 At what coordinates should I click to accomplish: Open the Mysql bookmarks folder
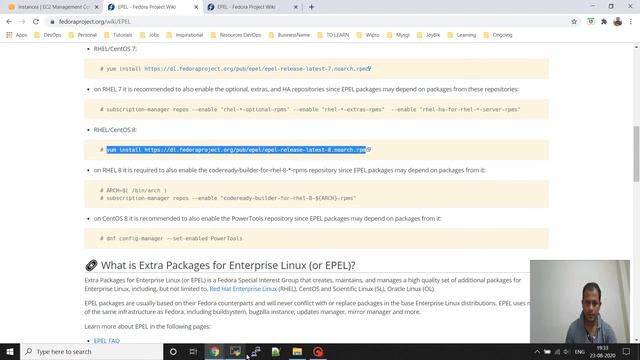pyautogui.click(x=398, y=35)
